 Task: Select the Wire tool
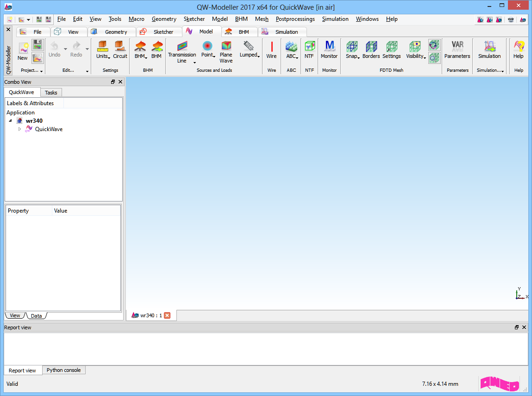click(271, 50)
